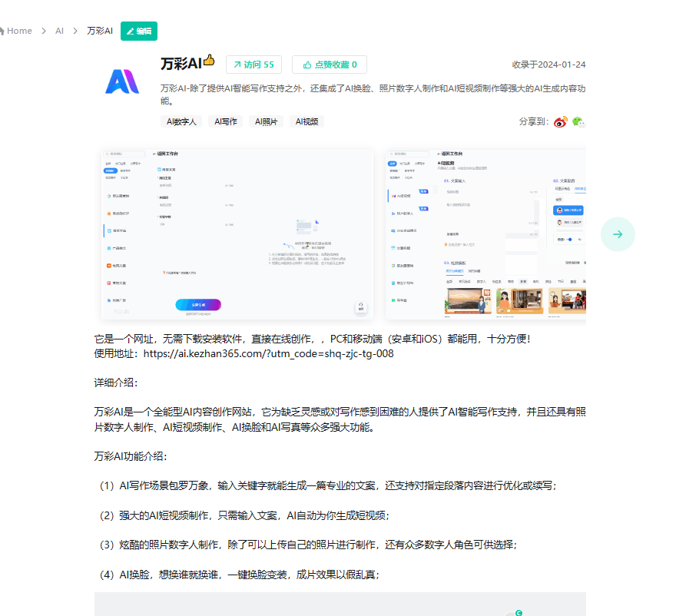Select the 万彩AI breadcrumb item
Viewport: 676px width, 616px height.
point(100,31)
